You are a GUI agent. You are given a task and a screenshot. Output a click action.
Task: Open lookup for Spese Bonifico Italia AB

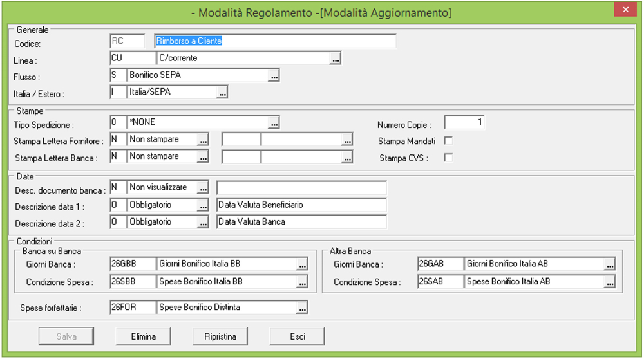[x=609, y=282]
